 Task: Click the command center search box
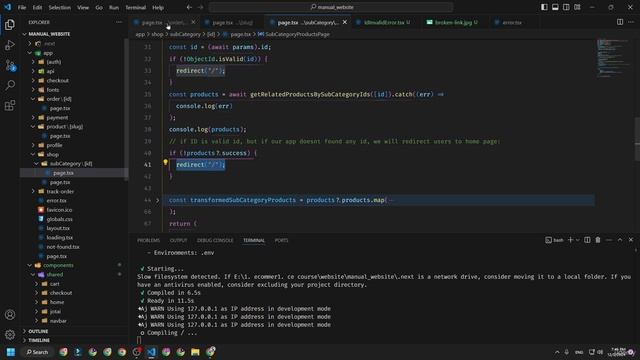(x=331, y=7)
